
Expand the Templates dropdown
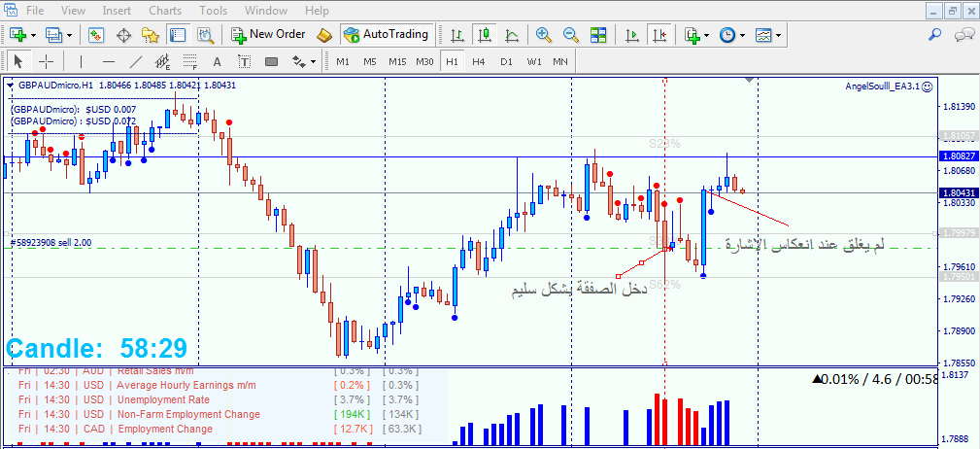click(780, 35)
